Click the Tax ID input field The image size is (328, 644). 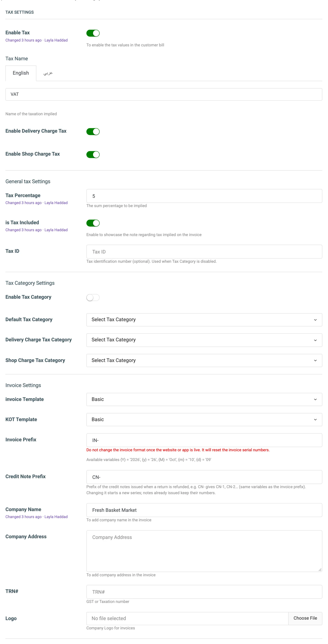pos(204,251)
